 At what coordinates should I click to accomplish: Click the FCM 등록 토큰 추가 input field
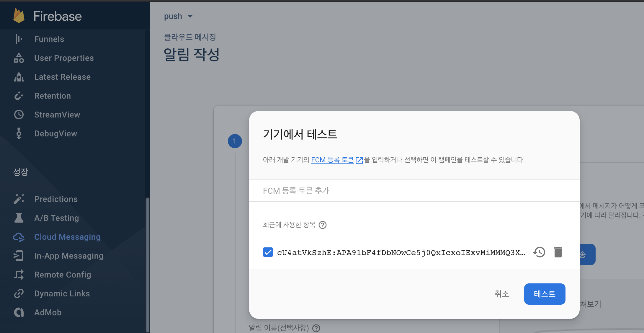click(413, 191)
